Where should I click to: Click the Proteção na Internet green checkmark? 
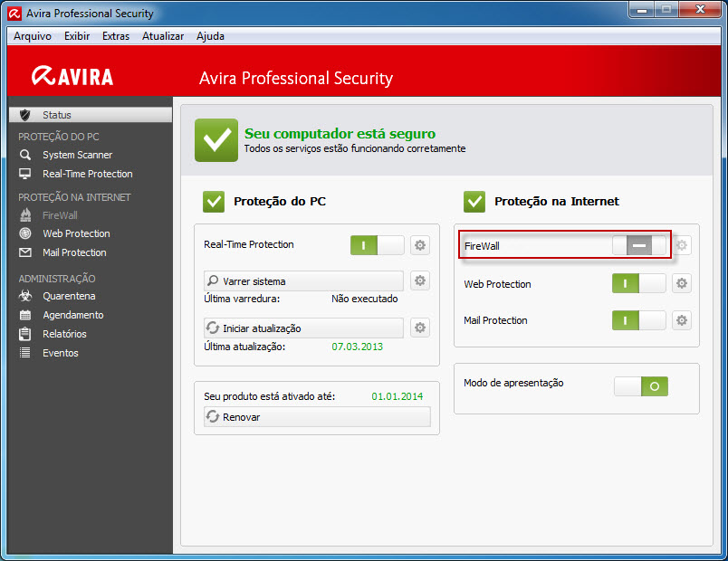click(x=474, y=202)
